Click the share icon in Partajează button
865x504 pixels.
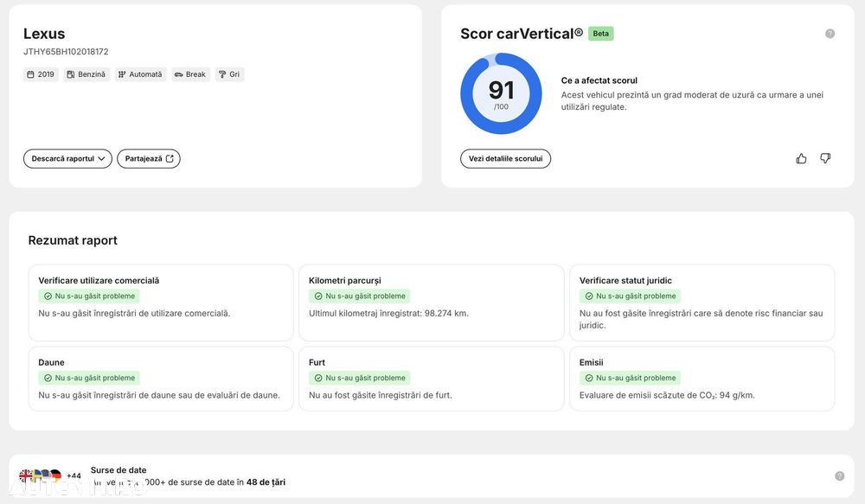(170, 158)
